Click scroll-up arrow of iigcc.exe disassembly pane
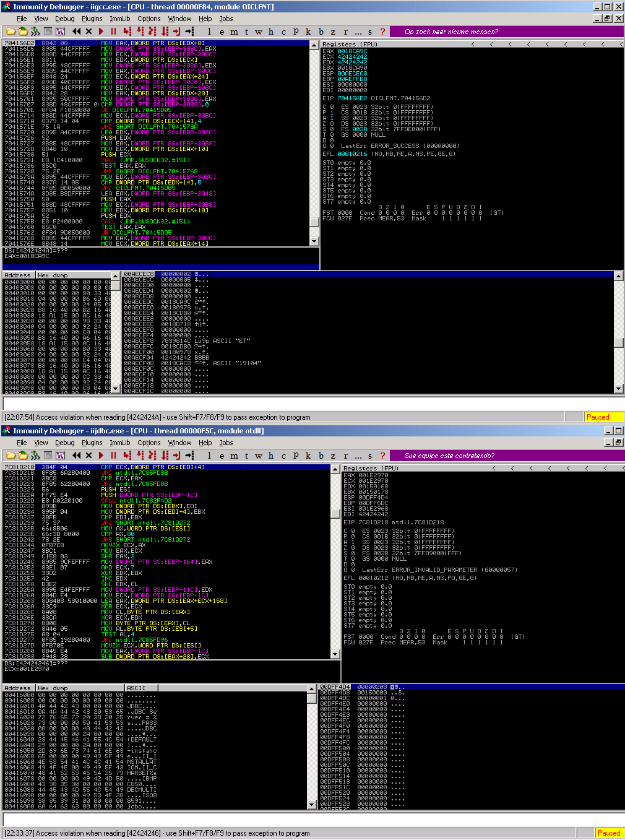 [314, 45]
